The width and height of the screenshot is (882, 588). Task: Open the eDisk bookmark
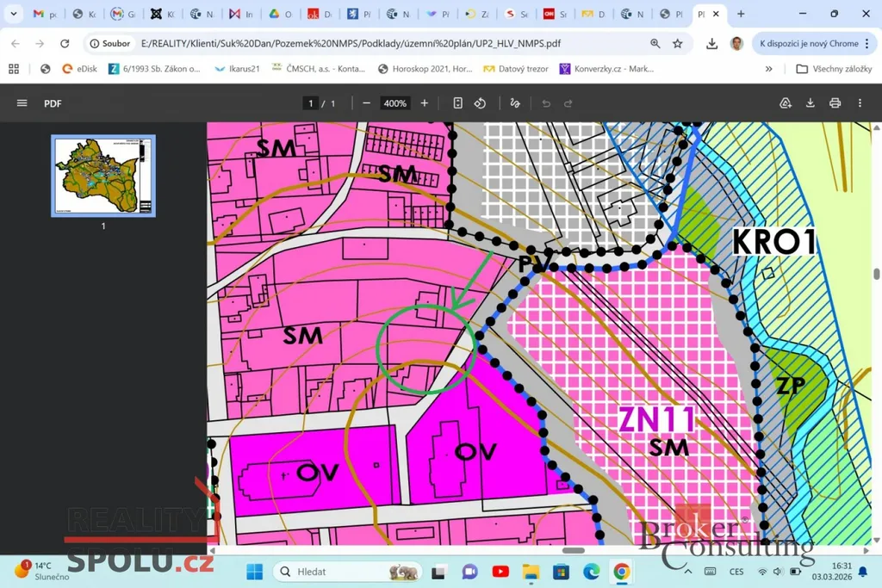(79, 69)
